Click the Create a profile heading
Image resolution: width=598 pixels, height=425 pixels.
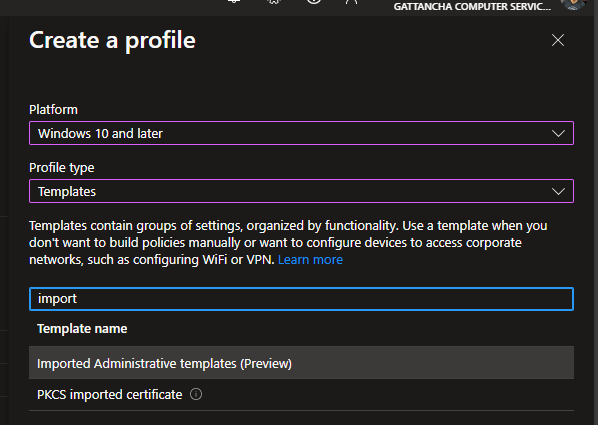(113, 40)
